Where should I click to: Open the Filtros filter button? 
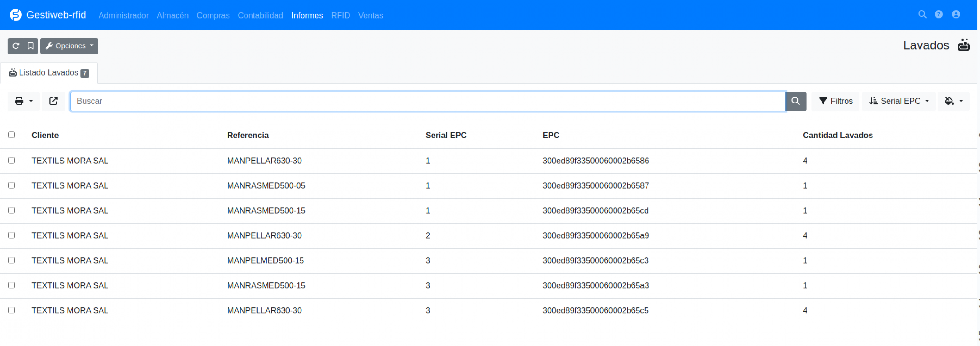coord(835,101)
